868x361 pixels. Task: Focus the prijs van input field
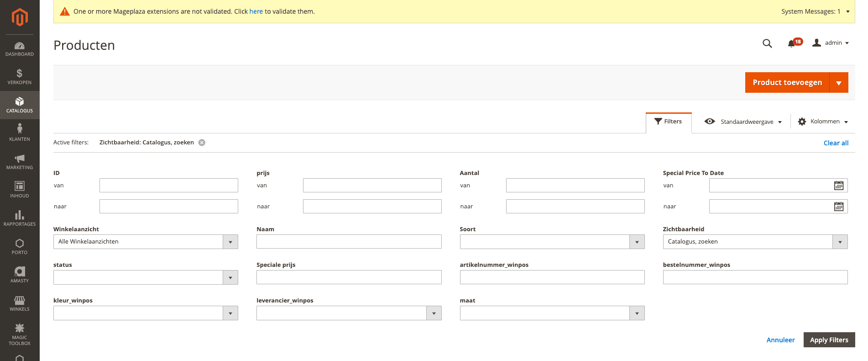pyautogui.click(x=372, y=186)
